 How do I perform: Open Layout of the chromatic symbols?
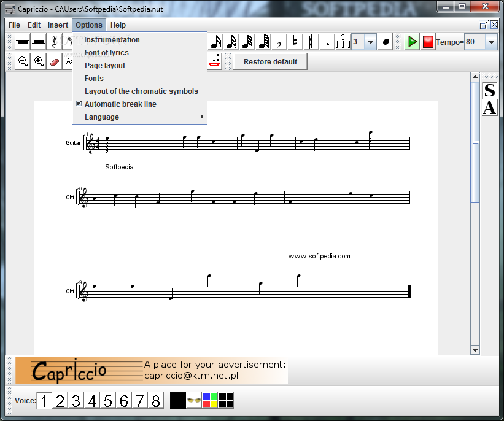point(139,91)
